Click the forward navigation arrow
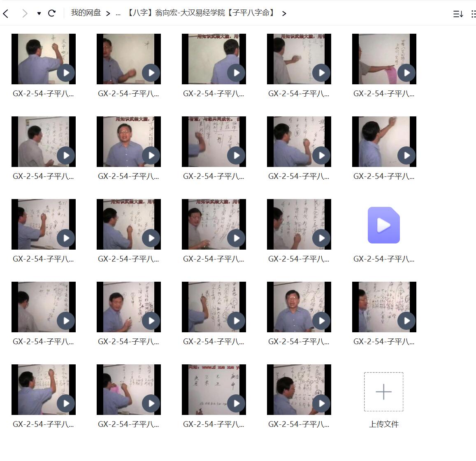 (25, 13)
